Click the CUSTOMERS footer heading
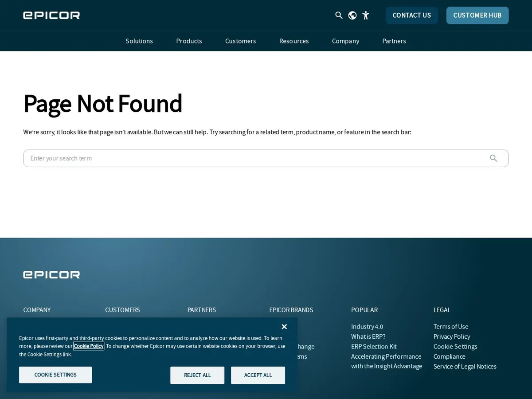Image resolution: width=532 pixels, height=399 pixels. (122, 310)
